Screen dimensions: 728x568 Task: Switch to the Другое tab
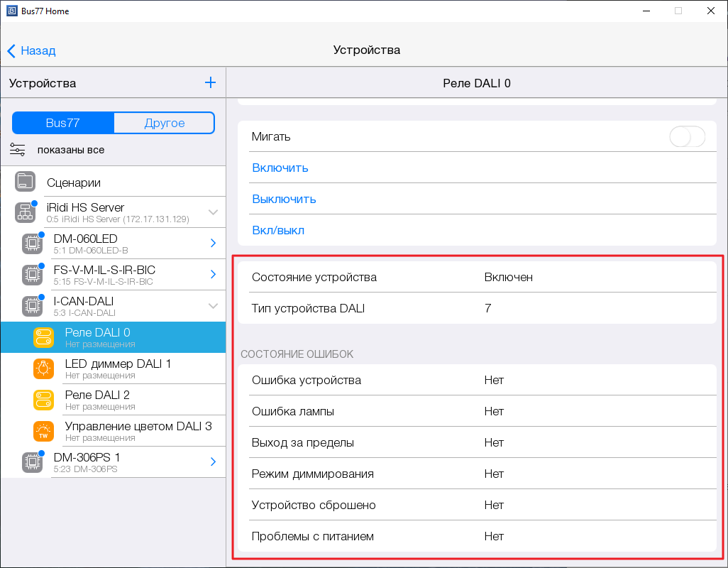[x=164, y=123]
